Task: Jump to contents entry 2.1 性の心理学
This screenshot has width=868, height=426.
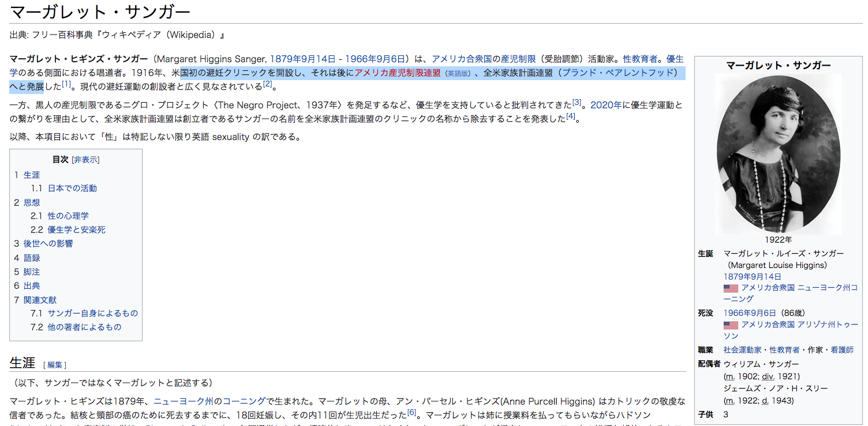Action: [x=60, y=216]
